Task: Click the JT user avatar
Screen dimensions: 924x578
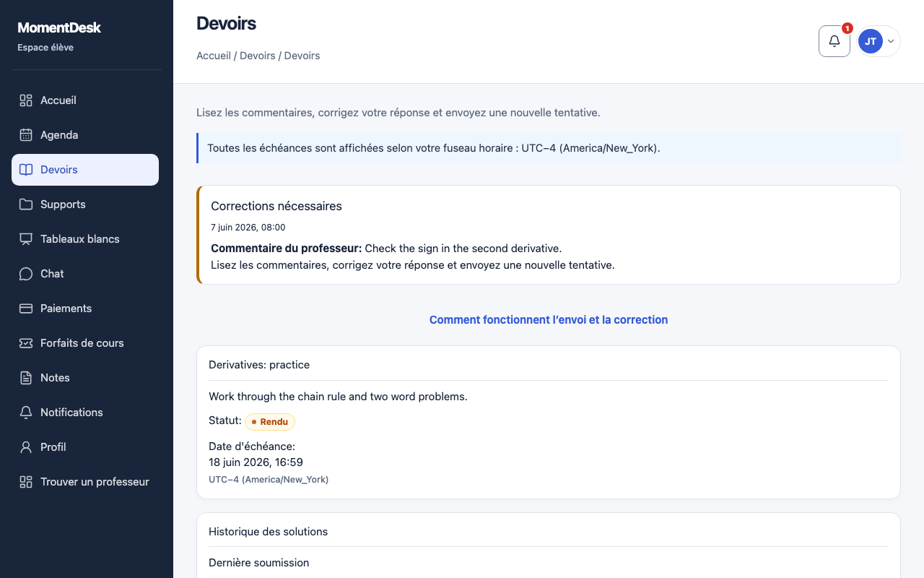Action: (x=871, y=41)
